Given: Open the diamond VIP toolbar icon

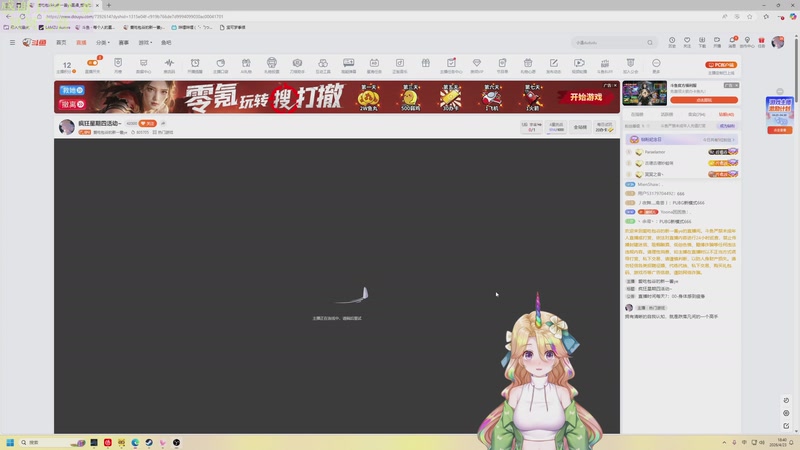Looking at the screenshot, I should (477, 65).
